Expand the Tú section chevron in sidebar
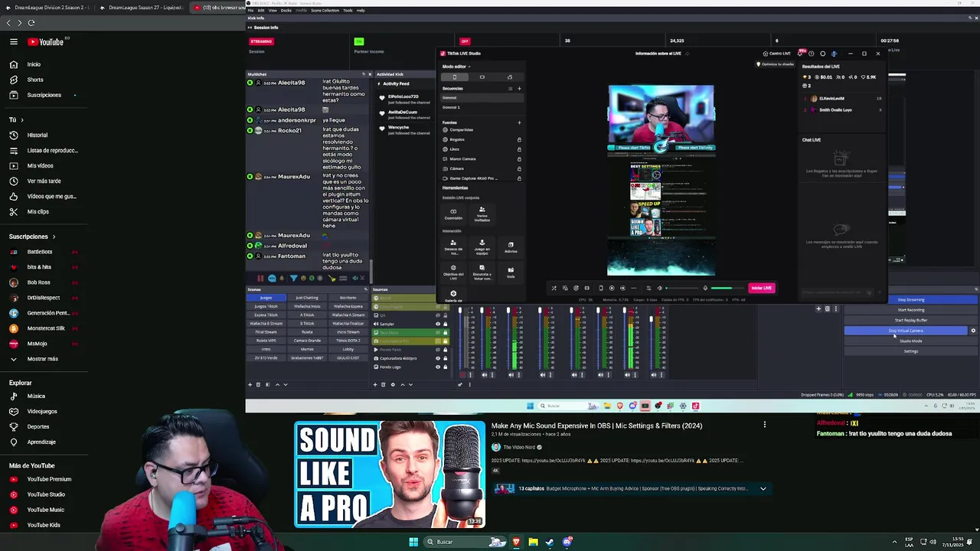The height and width of the screenshot is (551, 980). tap(22, 119)
